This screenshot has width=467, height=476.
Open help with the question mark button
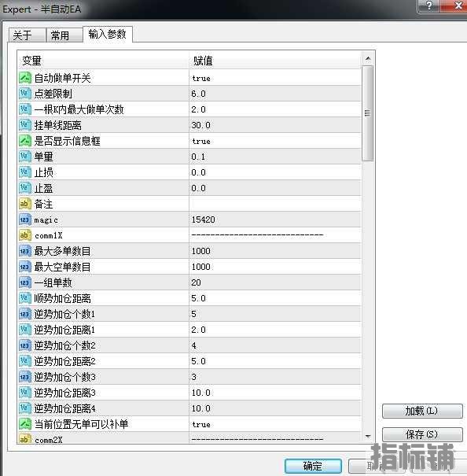428,6
